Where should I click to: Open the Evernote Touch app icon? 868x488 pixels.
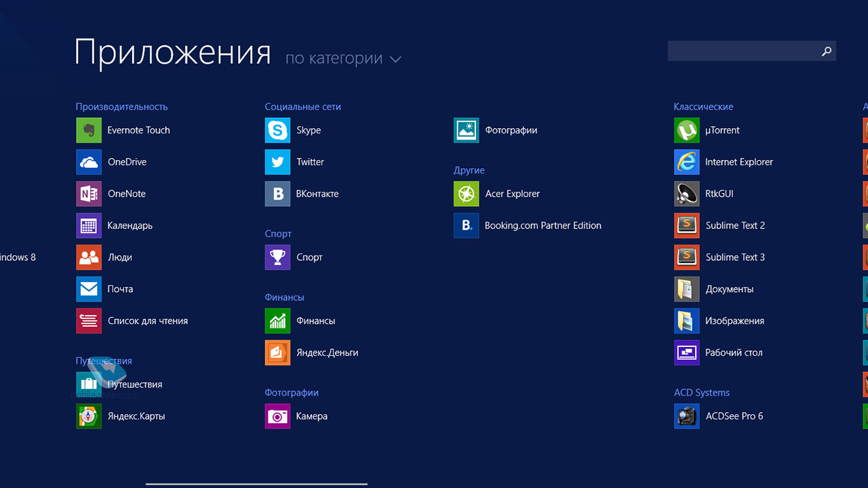click(89, 130)
